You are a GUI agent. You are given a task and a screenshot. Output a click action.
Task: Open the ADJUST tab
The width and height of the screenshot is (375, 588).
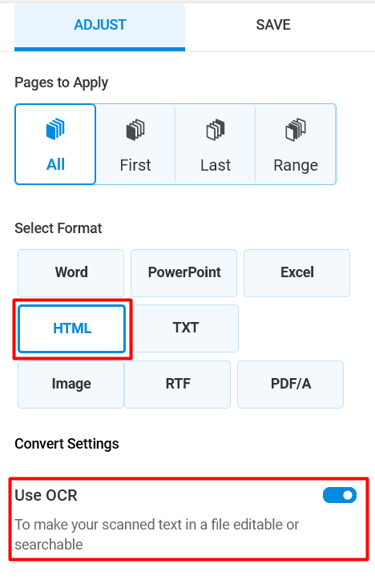(99, 25)
